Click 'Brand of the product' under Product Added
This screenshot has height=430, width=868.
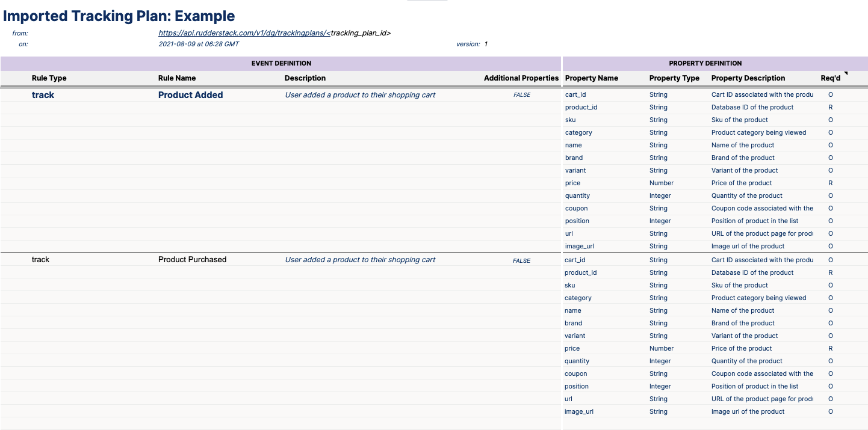tap(743, 158)
